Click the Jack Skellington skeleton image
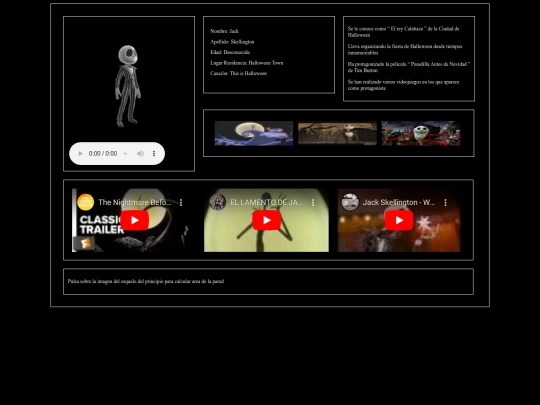Screen dimensions: 540x405 click(128, 86)
